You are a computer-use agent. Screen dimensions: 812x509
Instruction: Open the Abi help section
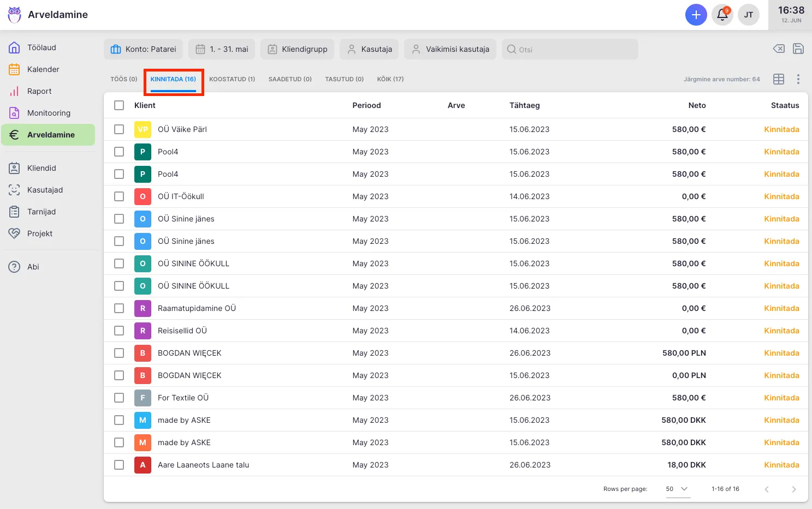tap(33, 267)
